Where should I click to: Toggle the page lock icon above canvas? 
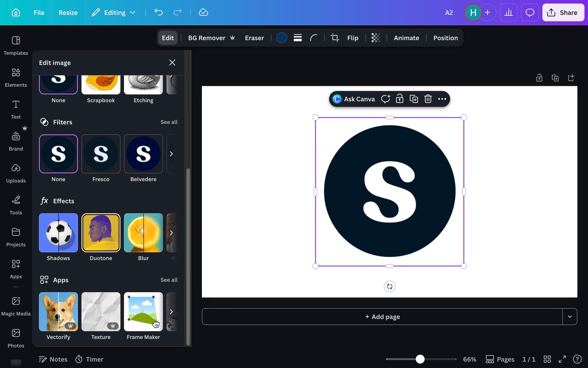coord(539,78)
